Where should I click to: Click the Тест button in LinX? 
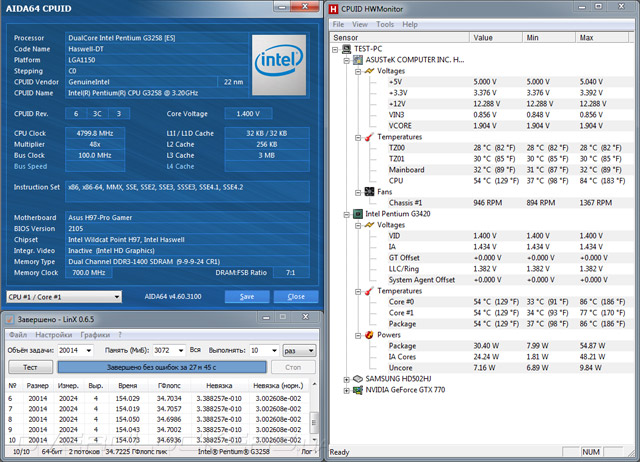pyautogui.click(x=30, y=367)
